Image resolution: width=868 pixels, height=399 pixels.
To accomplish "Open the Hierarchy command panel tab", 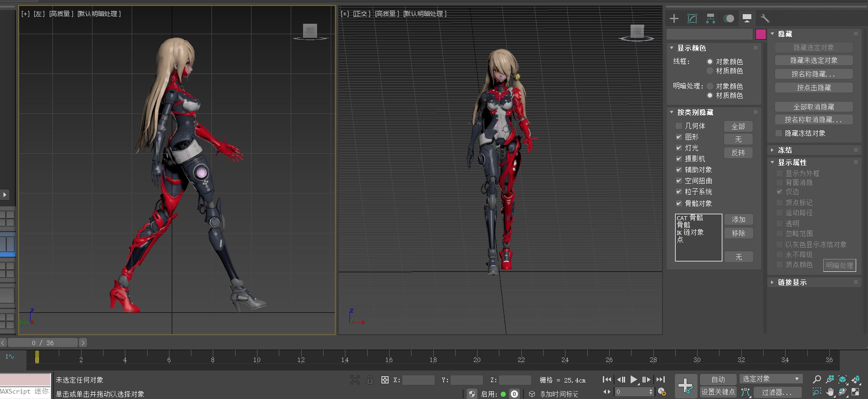I will [x=710, y=19].
